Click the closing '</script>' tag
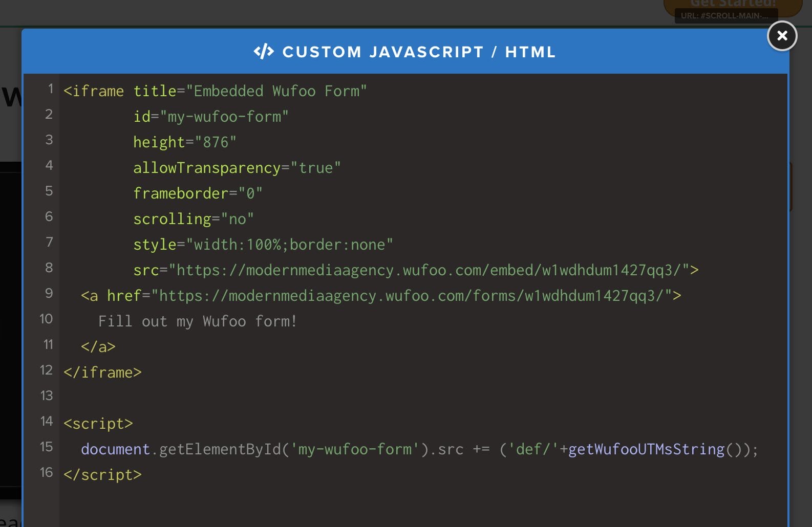This screenshot has height=527, width=812. 102,475
